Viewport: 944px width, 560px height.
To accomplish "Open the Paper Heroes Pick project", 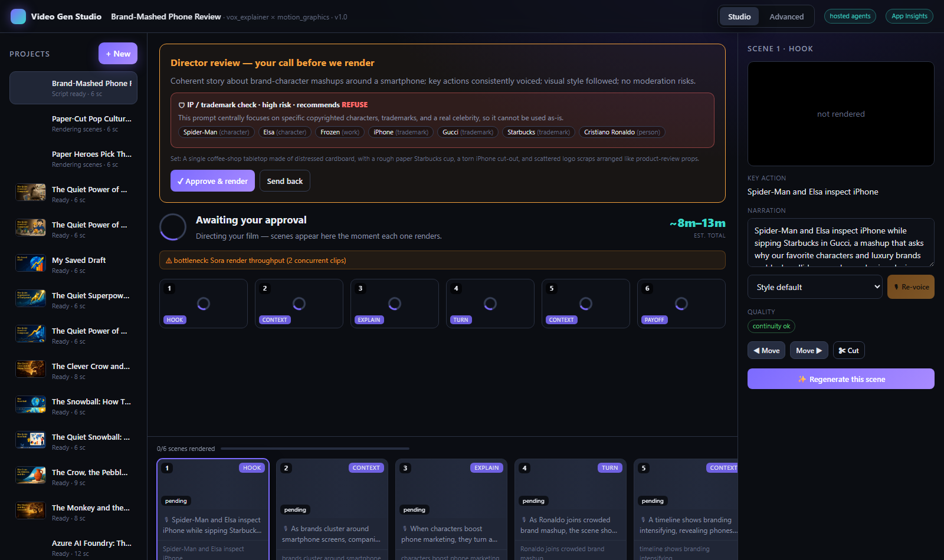I will click(73, 159).
